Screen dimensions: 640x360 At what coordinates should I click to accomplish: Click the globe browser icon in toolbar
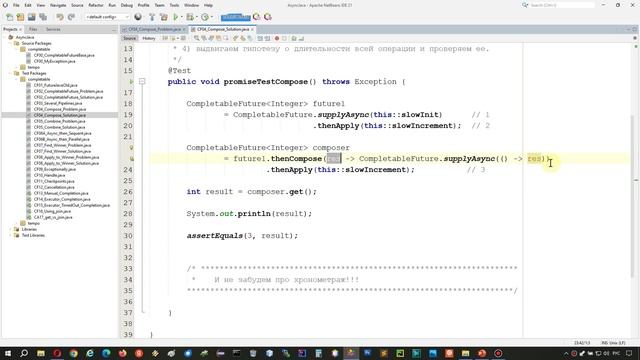tap(138, 17)
